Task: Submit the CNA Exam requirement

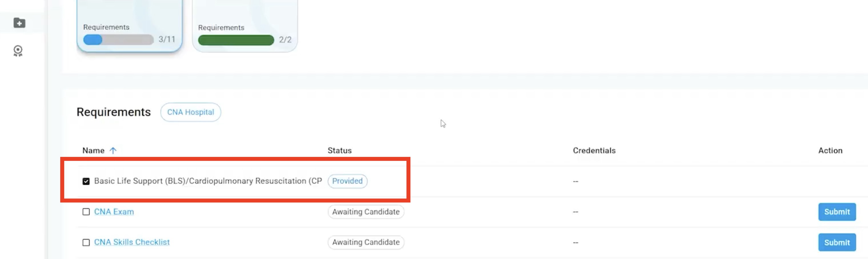Action: [837, 212]
